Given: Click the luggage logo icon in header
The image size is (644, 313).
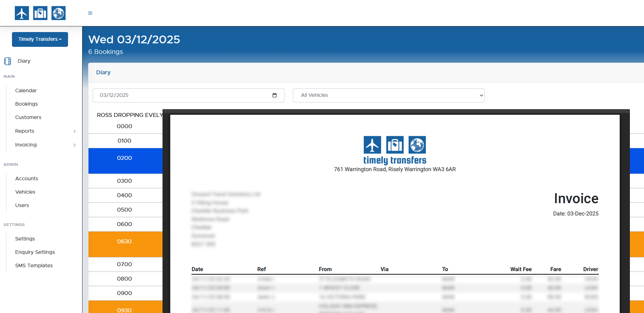Looking at the screenshot, I should (x=40, y=13).
